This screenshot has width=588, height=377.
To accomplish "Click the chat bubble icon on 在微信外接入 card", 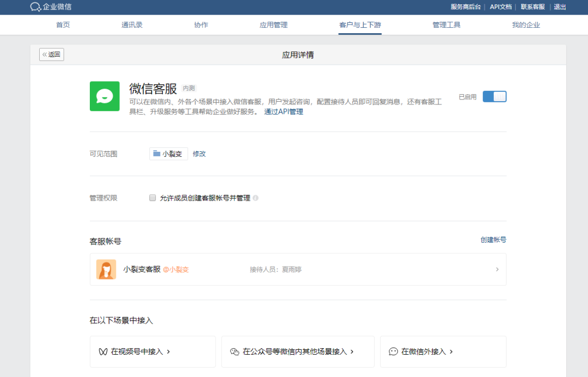I will click(x=393, y=351).
